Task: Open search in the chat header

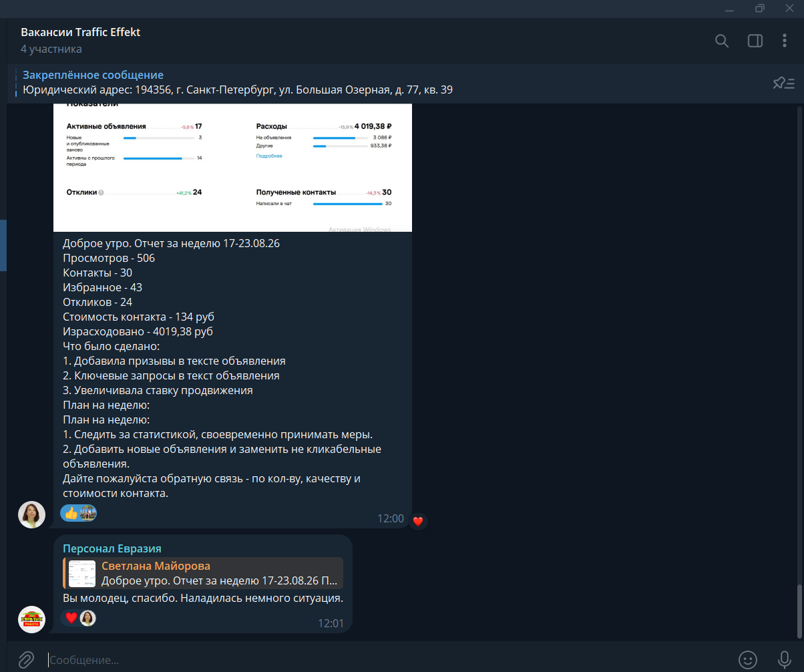Action: point(721,41)
